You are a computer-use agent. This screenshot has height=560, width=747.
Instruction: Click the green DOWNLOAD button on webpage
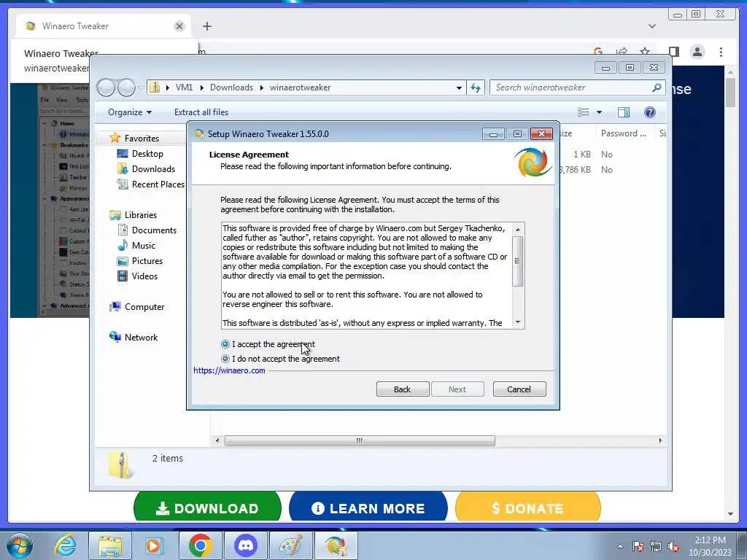(x=208, y=507)
